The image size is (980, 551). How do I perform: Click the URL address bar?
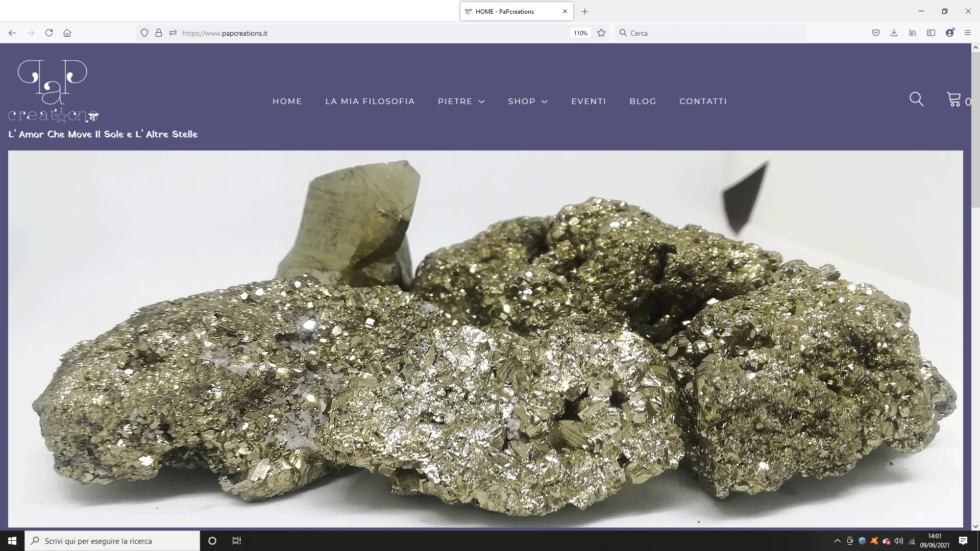[x=373, y=33]
